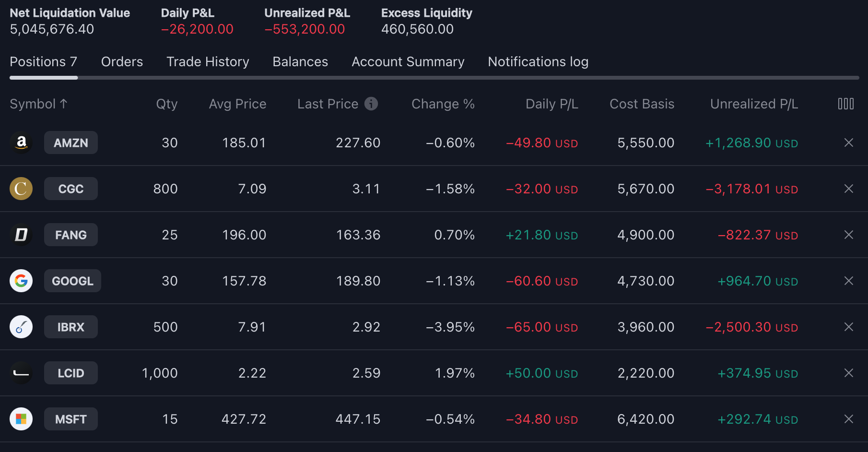868x452 pixels.
Task: Close the AMZN position
Action: click(x=848, y=143)
